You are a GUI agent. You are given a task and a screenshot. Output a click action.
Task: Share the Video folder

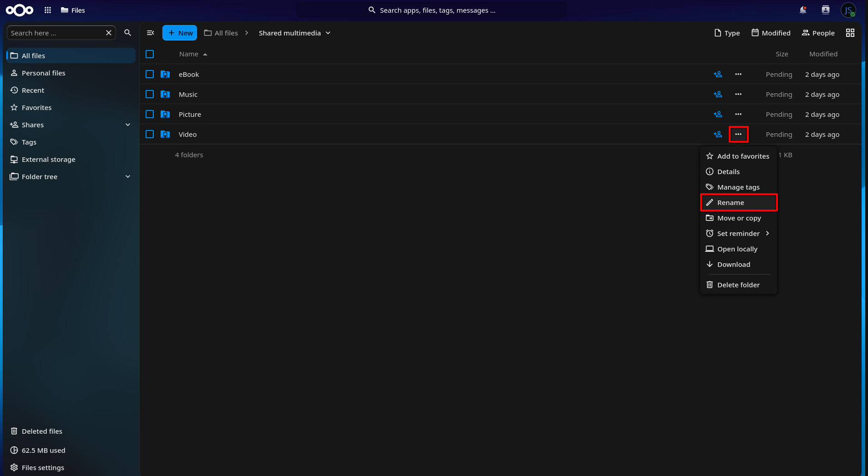[718, 134]
